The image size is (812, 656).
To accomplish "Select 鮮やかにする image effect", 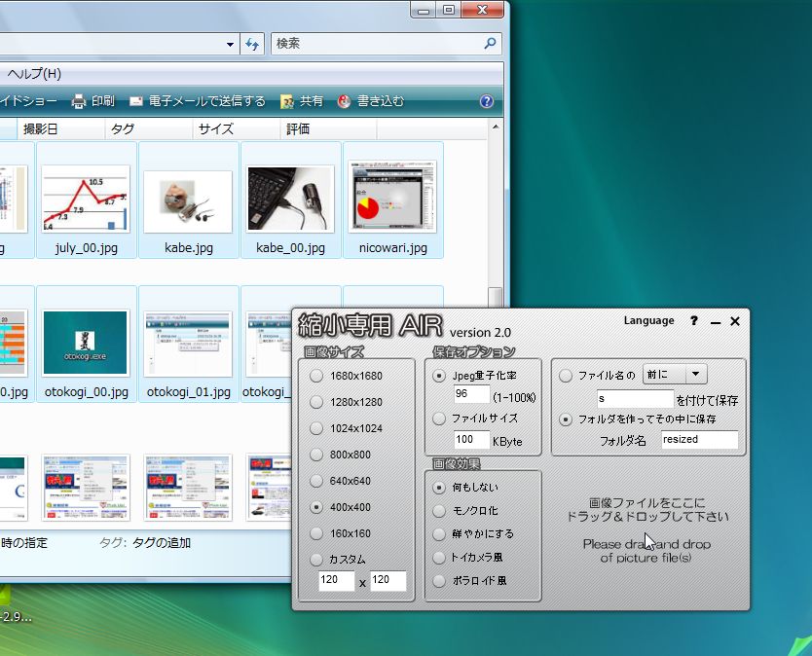I will click(x=439, y=533).
